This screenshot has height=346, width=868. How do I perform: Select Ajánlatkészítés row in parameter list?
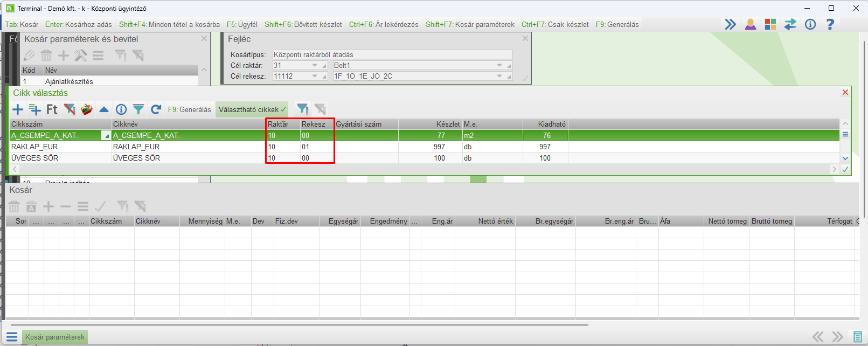[x=109, y=81]
